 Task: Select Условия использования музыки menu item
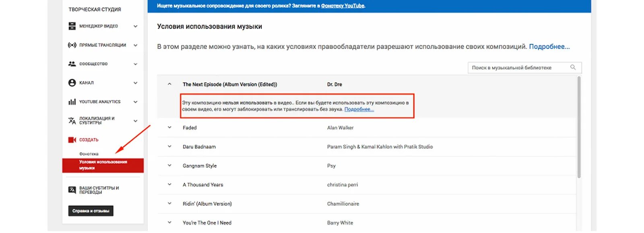pyautogui.click(x=103, y=165)
